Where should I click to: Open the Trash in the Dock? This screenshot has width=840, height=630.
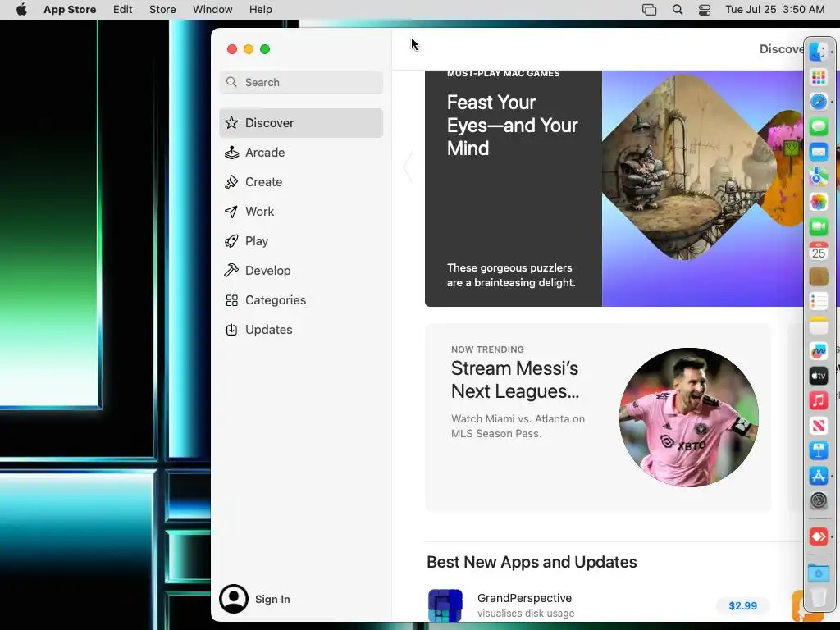(818, 597)
